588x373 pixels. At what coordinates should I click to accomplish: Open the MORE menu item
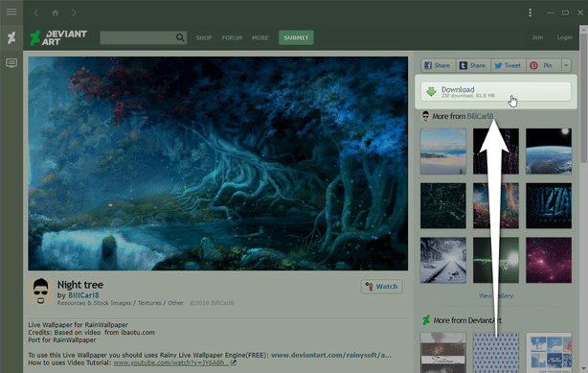pyautogui.click(x=260, y=38)
